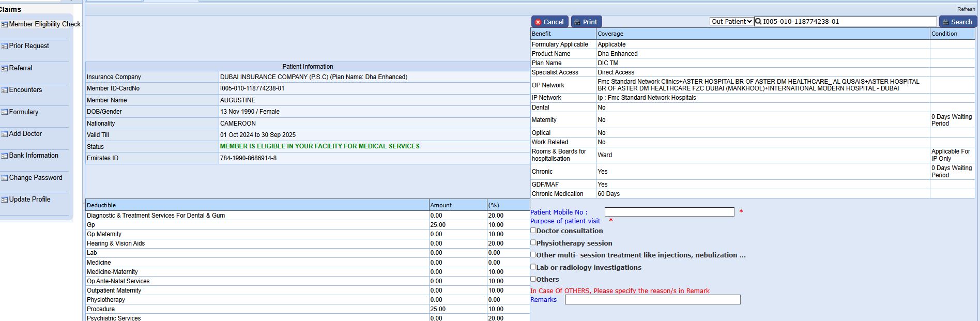Click the Member Eligibility Check sidebar icon

[x=5, y=24]
